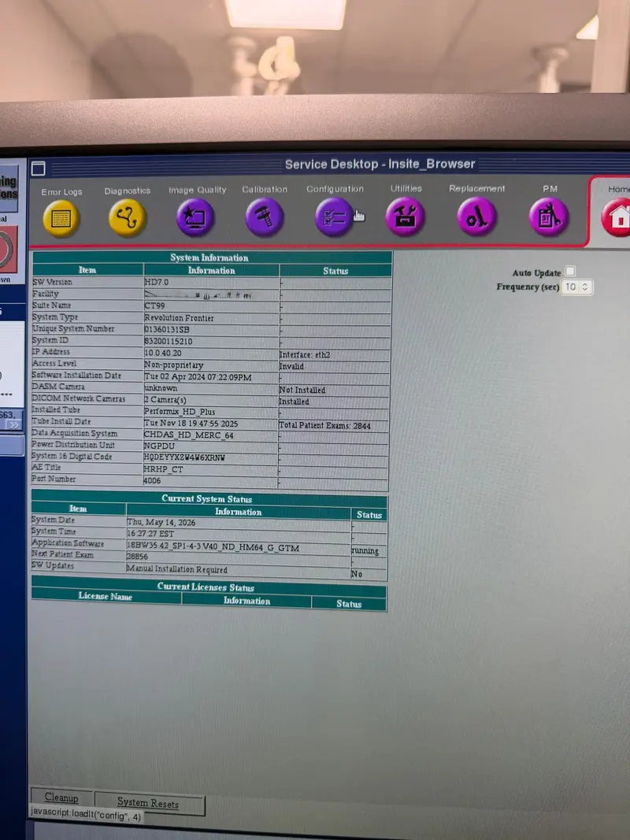
Task: Select Access Level value Non-proprietary
Action: (173, 365)
